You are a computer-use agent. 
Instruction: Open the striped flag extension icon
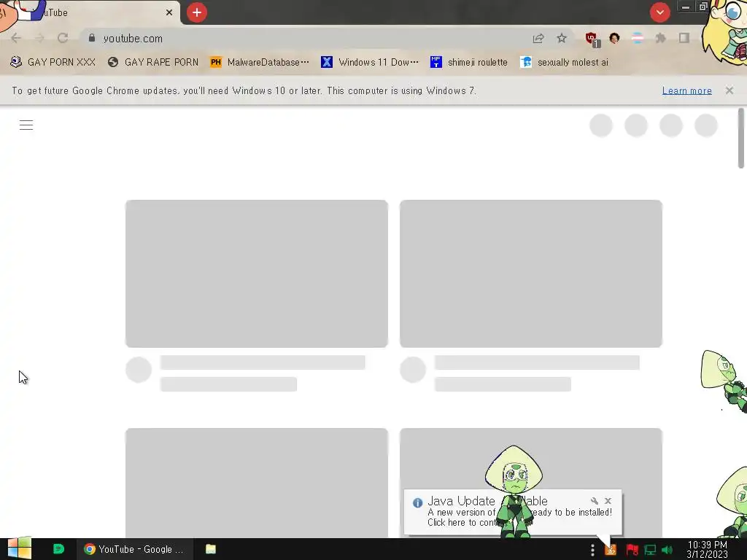tap(638, 38)
